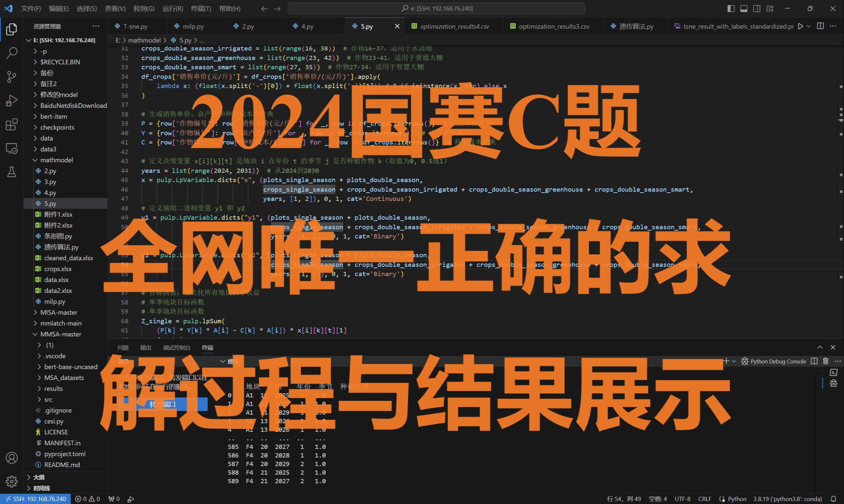Open the Testing flask view
Viewport: 844px width, 504px height.
[x=12, y=172]
